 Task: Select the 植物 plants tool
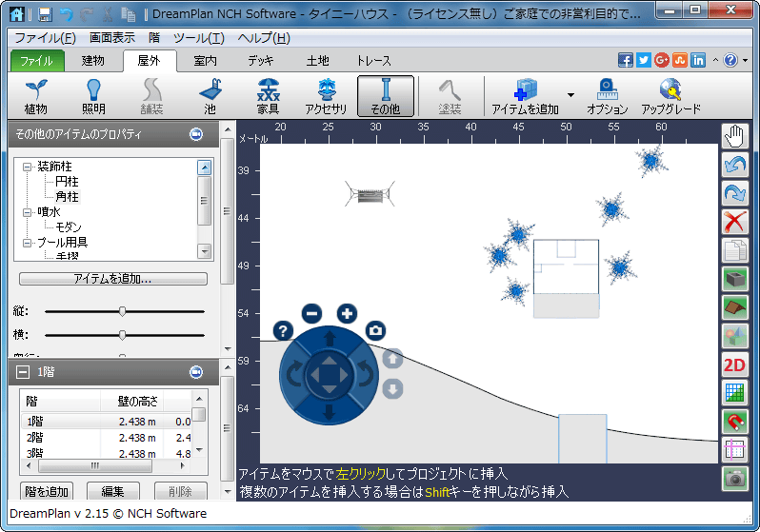(36, 96)
